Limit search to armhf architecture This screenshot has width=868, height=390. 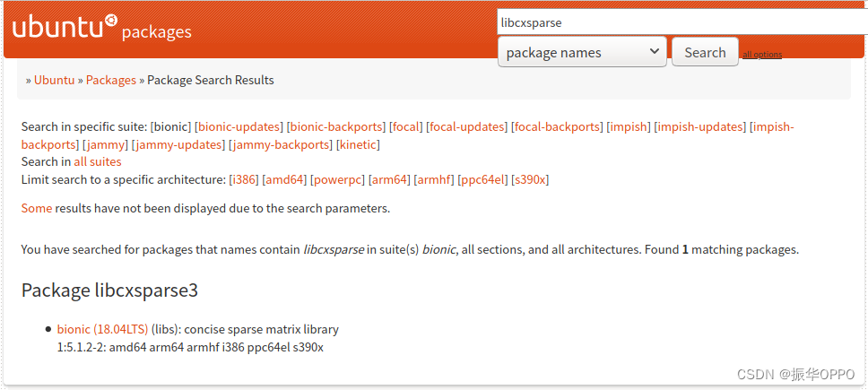[435, 180]
